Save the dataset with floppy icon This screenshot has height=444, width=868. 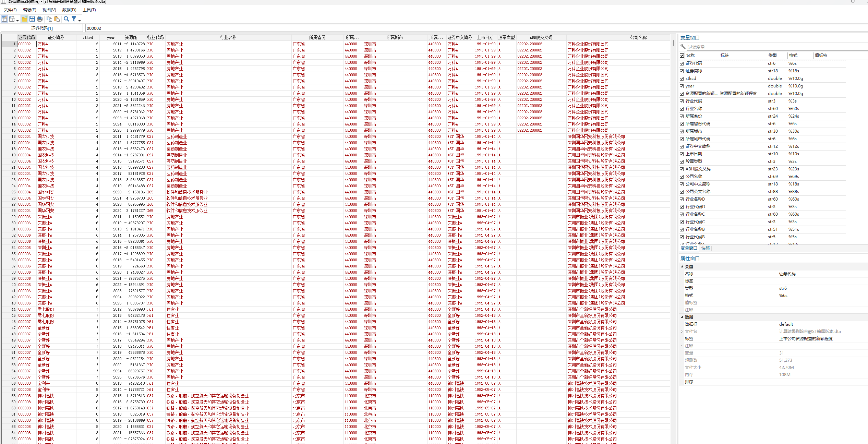(x=32, y=19)
